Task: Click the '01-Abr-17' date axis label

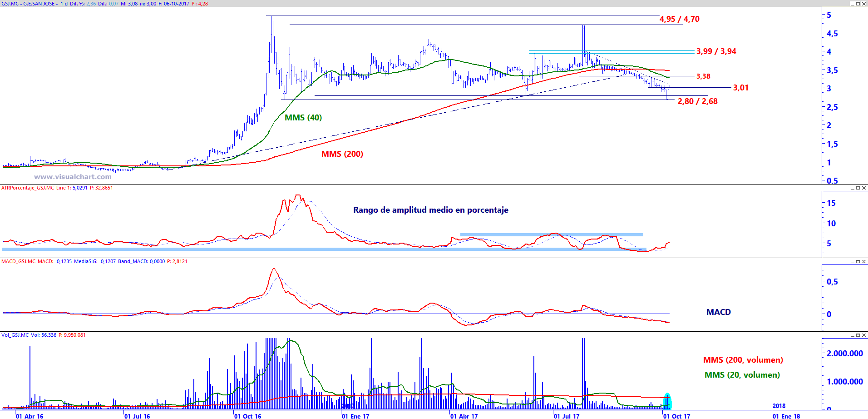Action: click(464, 416)
